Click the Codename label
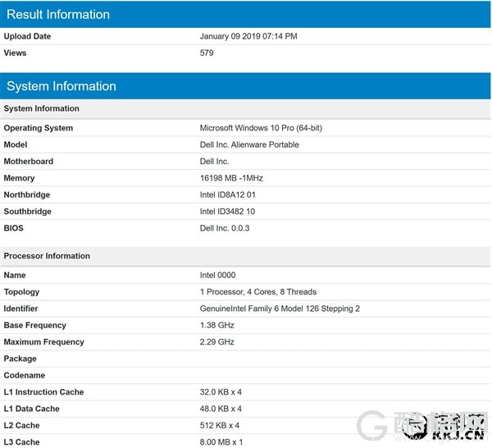The width and height of the screenshot is (492, 448). click(25, 376)
